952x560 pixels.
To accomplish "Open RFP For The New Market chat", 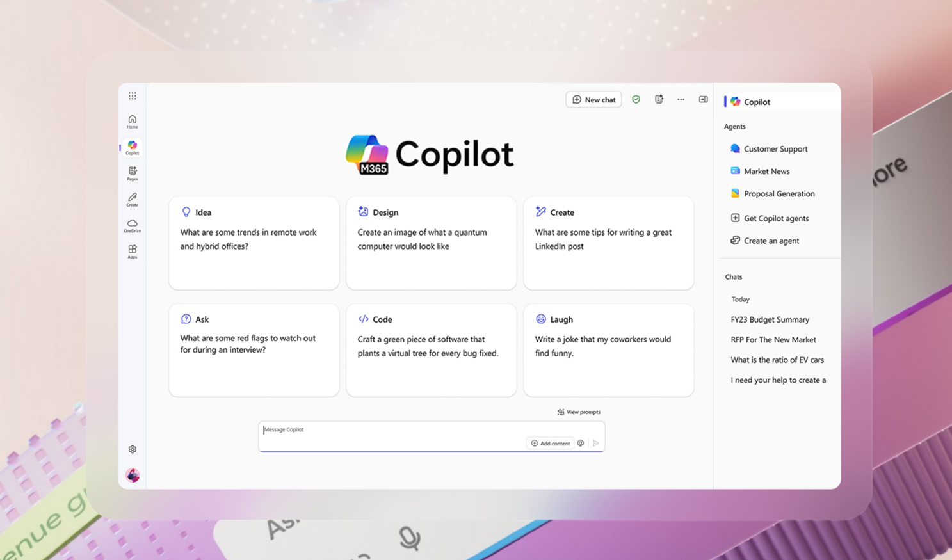I will (x=773, y=340).
